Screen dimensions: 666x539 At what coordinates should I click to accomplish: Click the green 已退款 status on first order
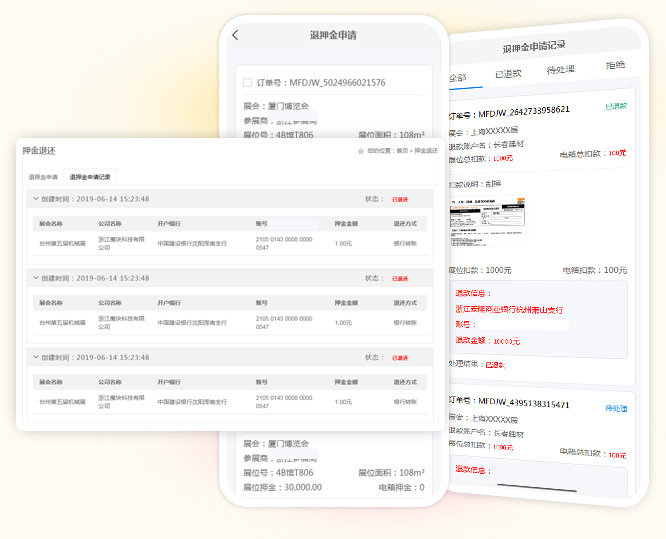pos(616,105)
